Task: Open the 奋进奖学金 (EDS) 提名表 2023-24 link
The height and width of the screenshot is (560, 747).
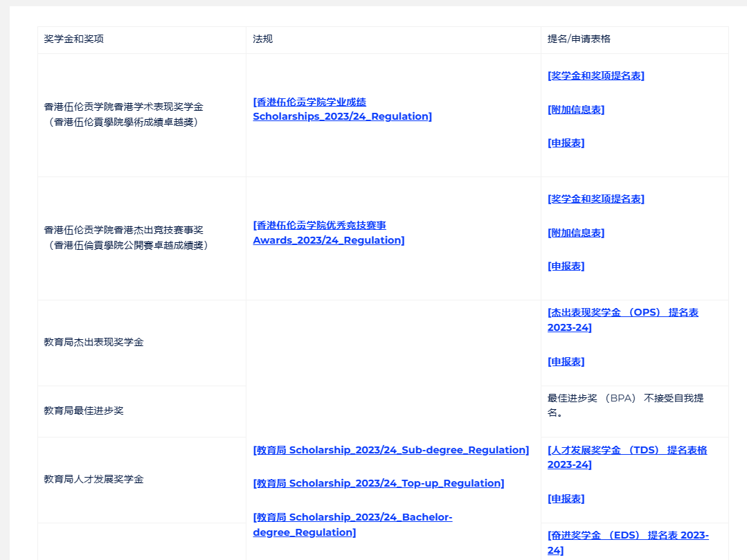Action: (628, 543)
